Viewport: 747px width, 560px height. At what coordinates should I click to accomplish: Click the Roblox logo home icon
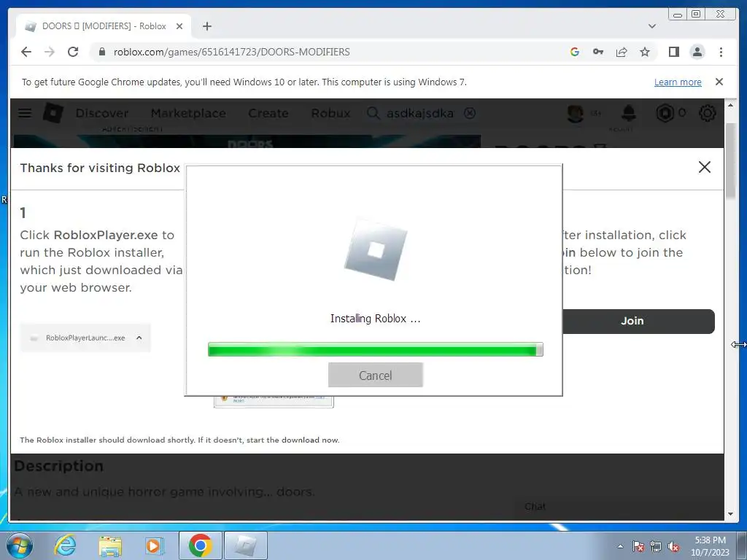[x=53, y=113]
